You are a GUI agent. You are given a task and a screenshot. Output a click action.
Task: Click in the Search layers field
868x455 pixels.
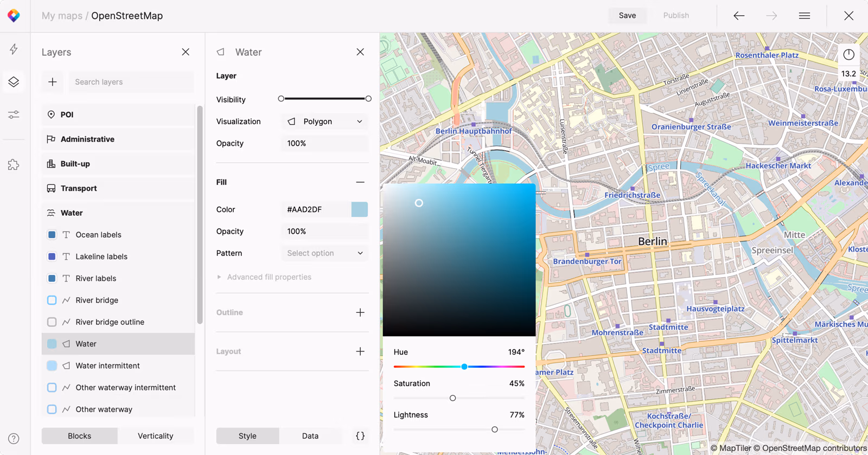click(x=131, y=82)
